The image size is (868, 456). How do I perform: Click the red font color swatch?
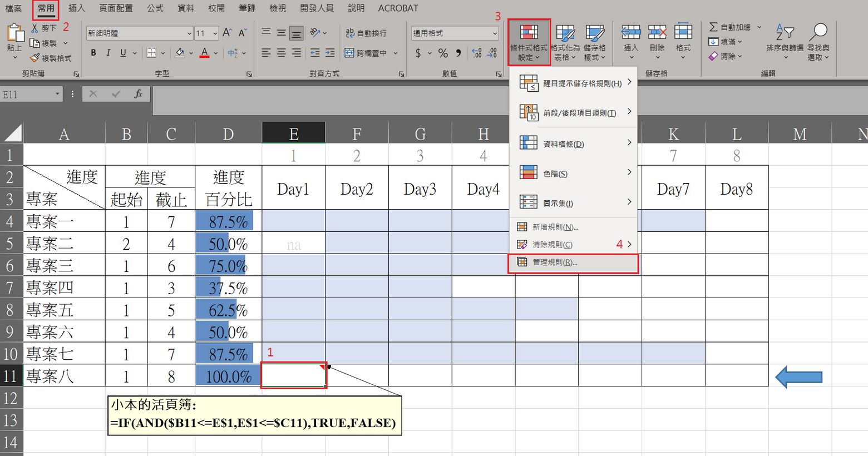(x=205, y=53)
